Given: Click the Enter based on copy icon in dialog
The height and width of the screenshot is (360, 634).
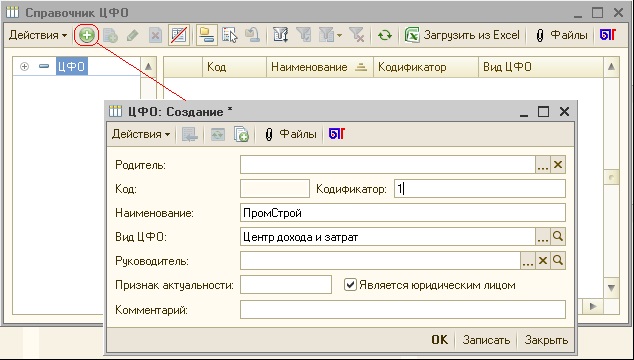Looking at the screenshot, I should tap(241, 134).
